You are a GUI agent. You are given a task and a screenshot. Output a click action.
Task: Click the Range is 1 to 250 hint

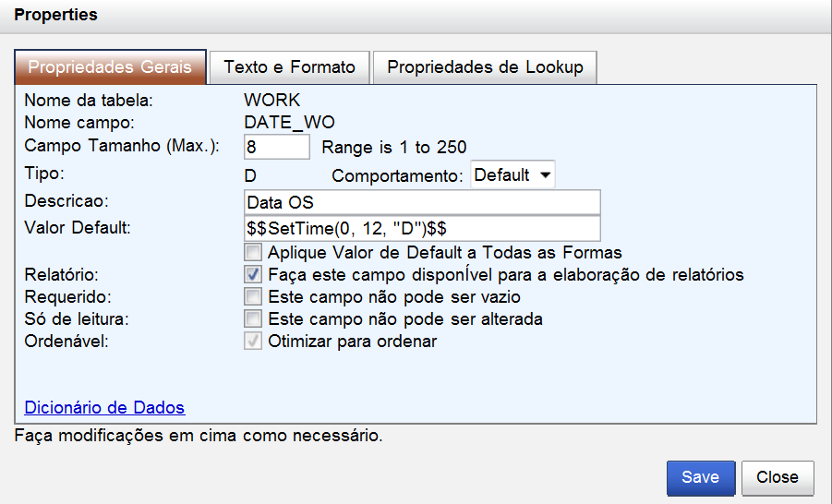[393, 147]
